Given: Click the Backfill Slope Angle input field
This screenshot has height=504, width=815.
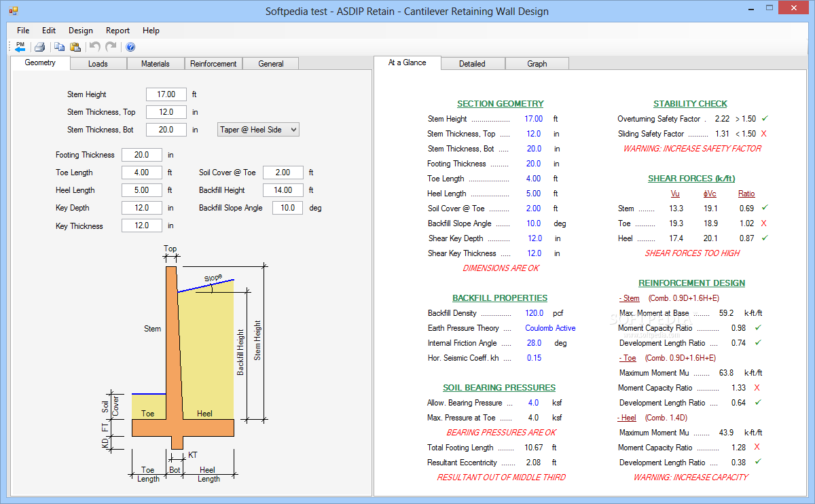Looking at the screenshot, I should point(288,208).
